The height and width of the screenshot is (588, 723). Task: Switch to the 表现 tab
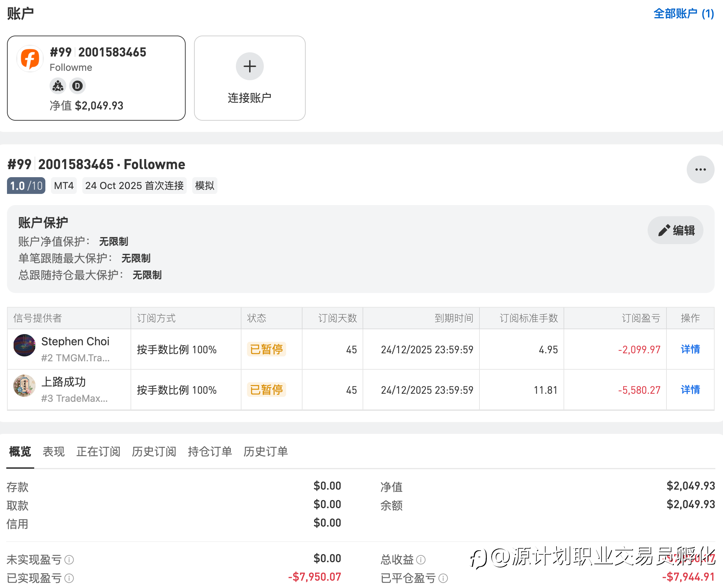53,452
